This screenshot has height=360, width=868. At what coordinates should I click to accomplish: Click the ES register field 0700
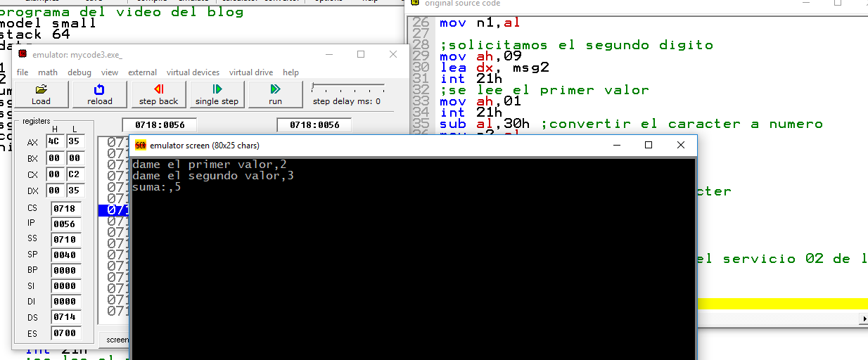66,333
